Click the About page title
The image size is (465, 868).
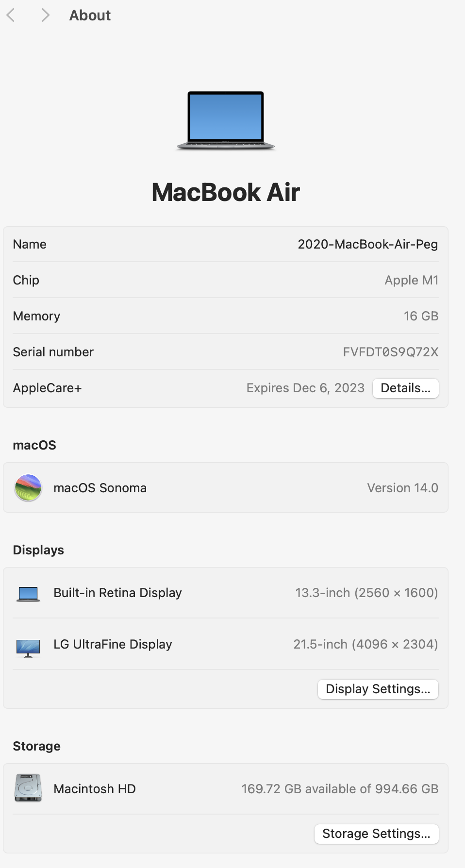(90, 16)
